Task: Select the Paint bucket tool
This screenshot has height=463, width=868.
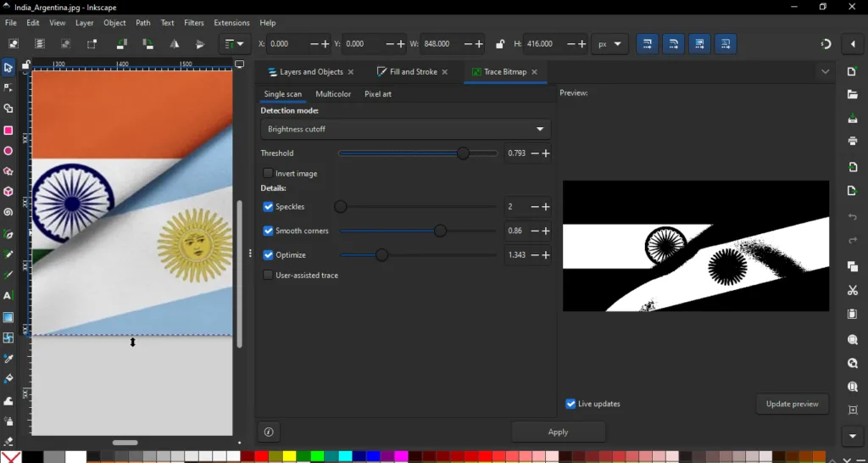Action: point(8,379)
